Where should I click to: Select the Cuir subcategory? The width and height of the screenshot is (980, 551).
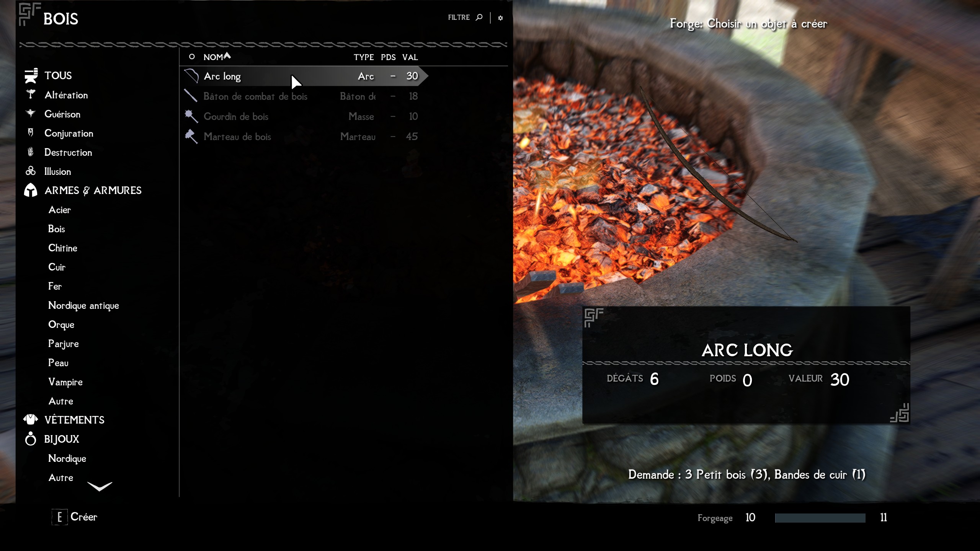[57, 267]
